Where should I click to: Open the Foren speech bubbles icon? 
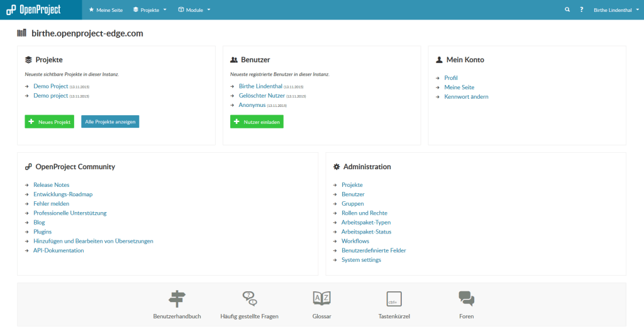pos(466,298)
